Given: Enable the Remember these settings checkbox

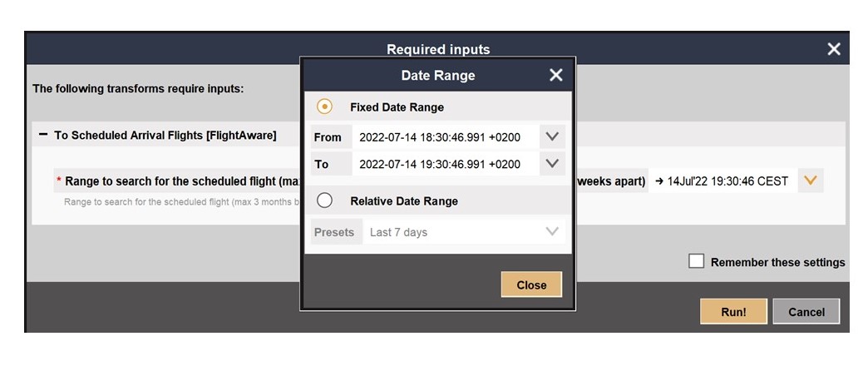Looking at the screenshot, I should coord(697,261).
